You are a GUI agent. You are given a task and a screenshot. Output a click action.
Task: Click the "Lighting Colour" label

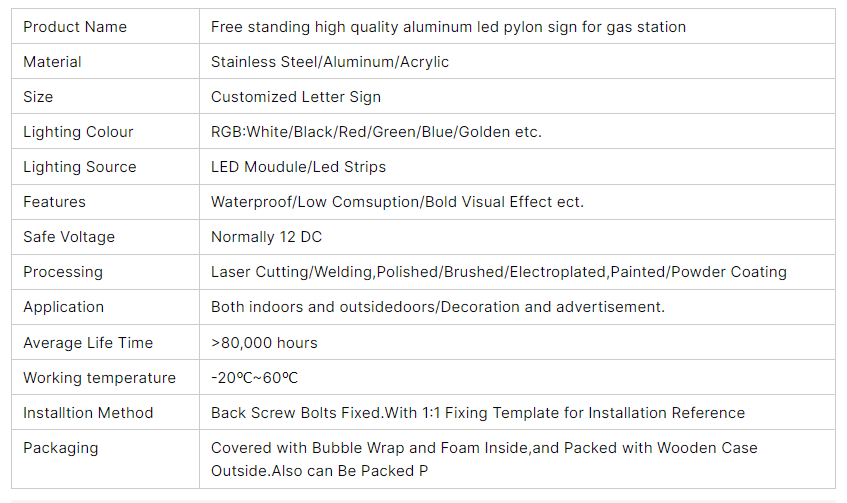click(78, 132)
